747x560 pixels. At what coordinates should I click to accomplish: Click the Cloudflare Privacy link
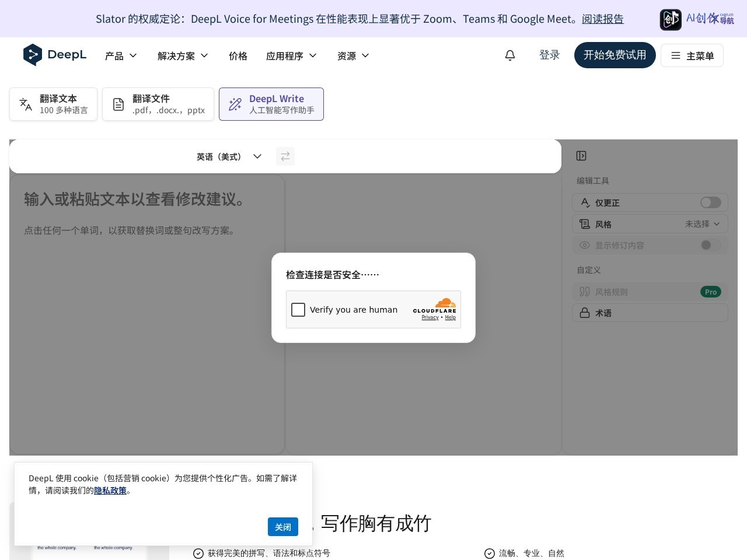tap(430, 317)
